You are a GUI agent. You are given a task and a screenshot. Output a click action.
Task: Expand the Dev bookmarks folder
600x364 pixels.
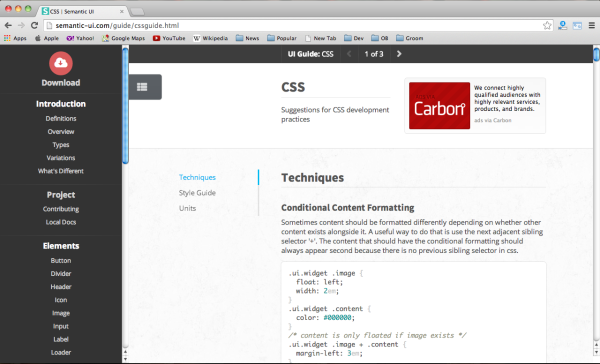coord(354,38)
